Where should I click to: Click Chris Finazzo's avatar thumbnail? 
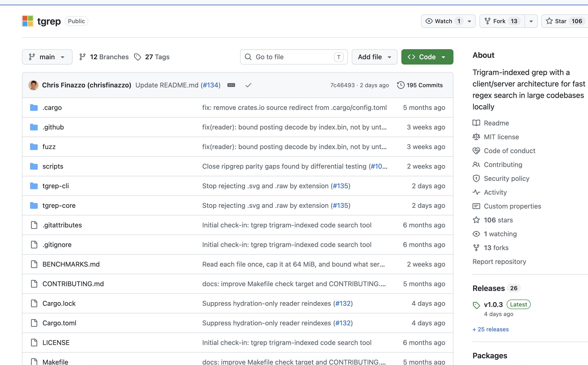[x=33, y=85]
